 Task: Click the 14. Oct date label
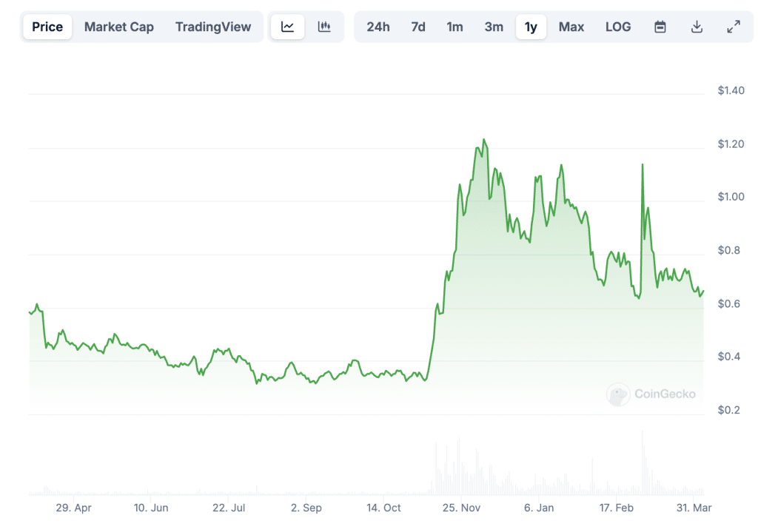pos(383,508)
